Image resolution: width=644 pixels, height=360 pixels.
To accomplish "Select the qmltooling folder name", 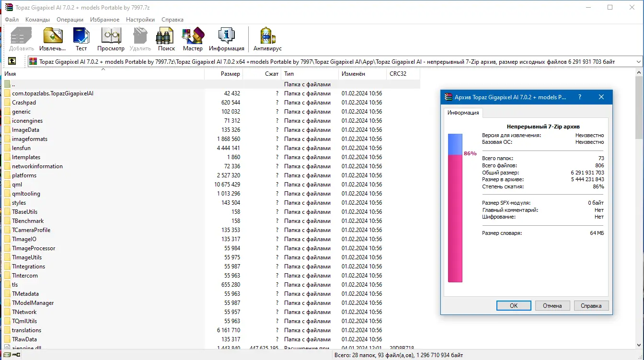I will pyautogui.click(x=26, y=194).
